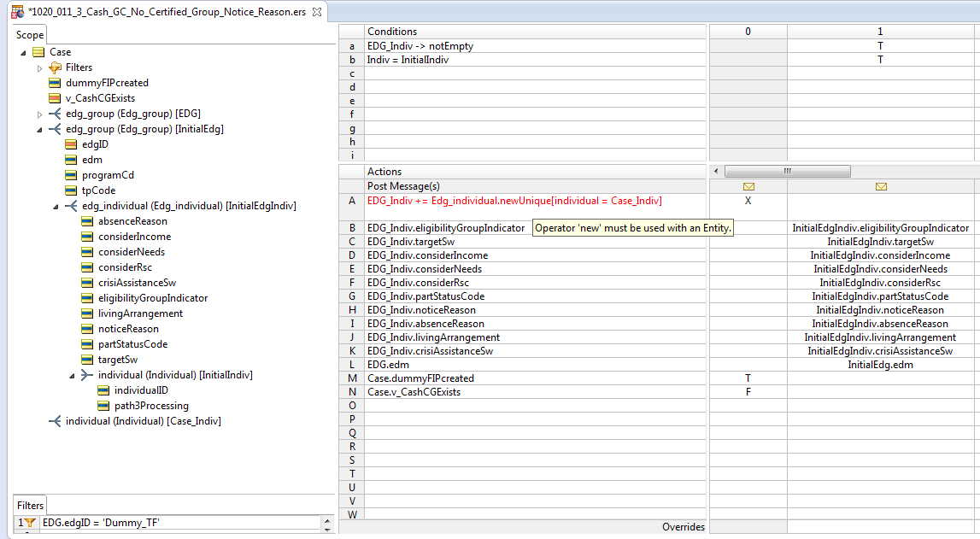Click the post message envelope icon in column 0
Image resolution: width=980 pixels, height=539 pixels.
(x=748, y=186)
